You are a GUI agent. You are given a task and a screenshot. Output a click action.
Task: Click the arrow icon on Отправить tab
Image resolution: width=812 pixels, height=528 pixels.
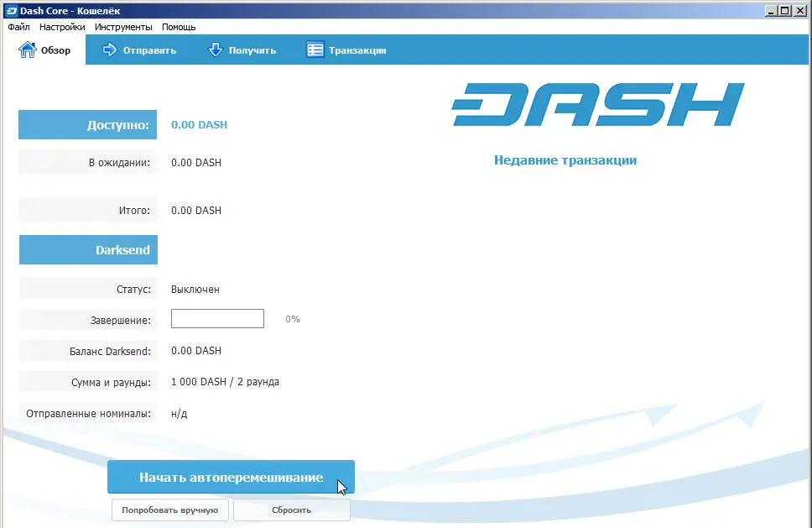(x=110, y=50)
